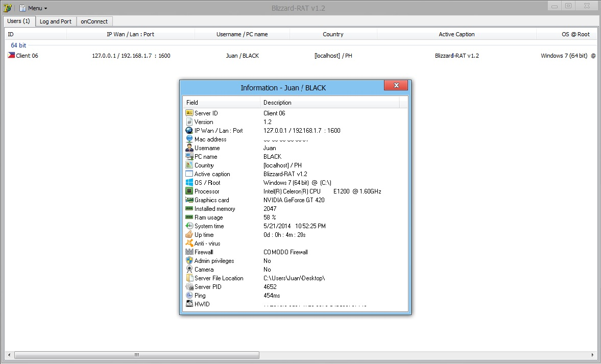The image size is (601, 364).
Task: Click the Processor chip icon
Action: tap(189, 191)
